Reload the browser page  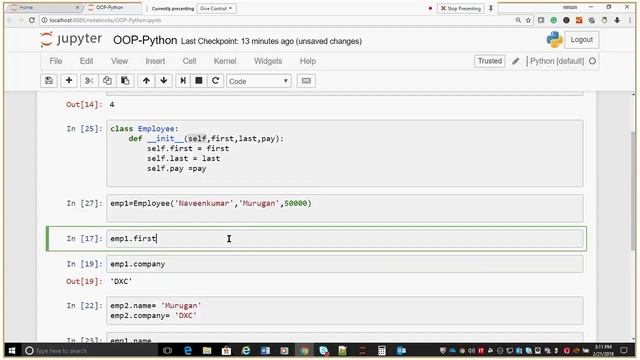(32, 20)
